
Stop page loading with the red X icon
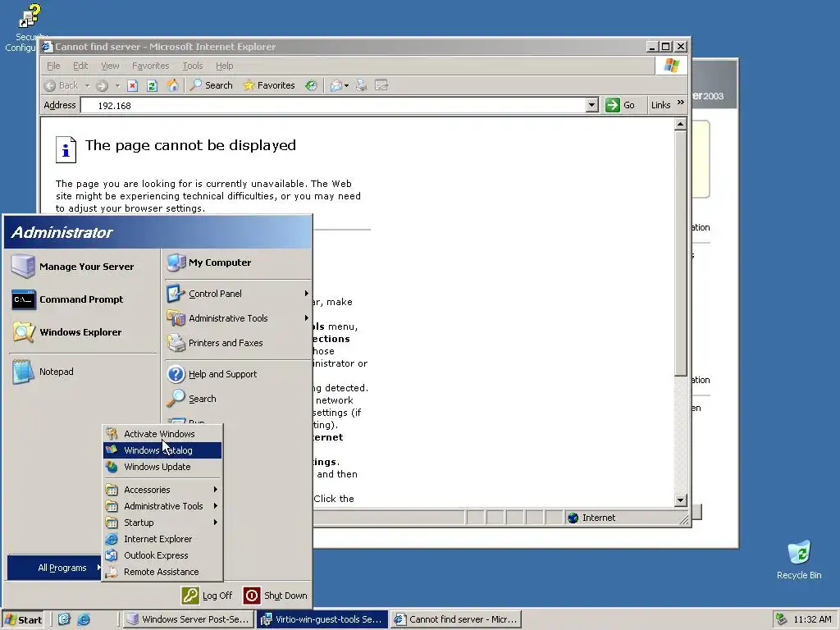(132, 85)
